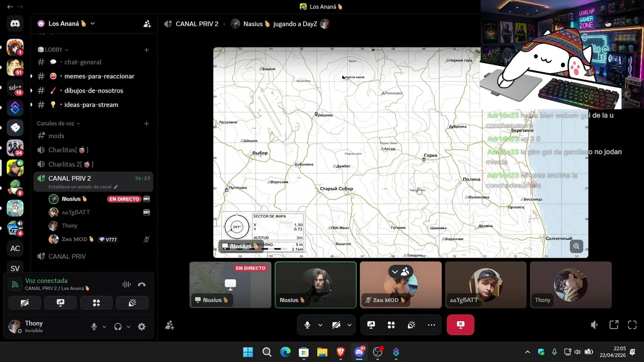Open the server with the 51 badge
The height and width of the screenshot is (362, 644).
(15, 67)
